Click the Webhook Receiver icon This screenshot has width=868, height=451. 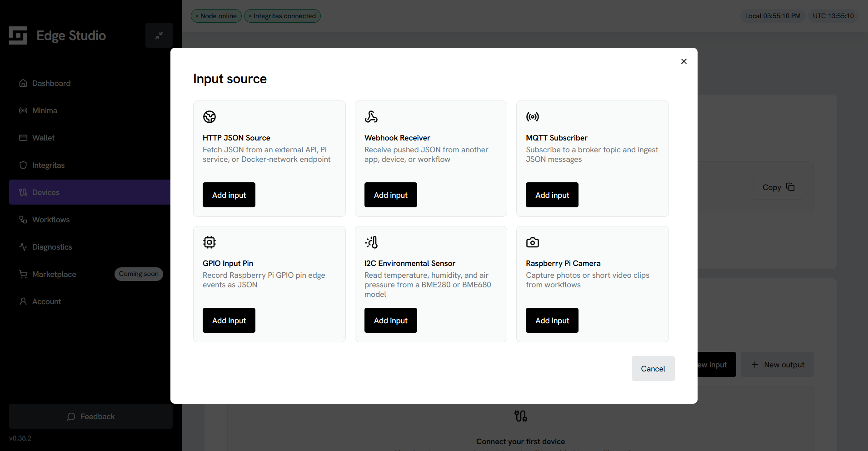point(371,117)
